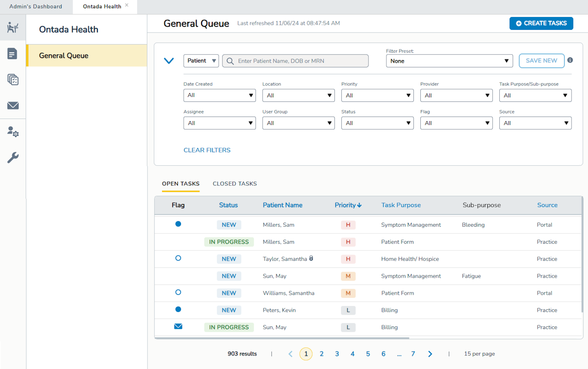Collapse the filters panel with chevron
The width and height of the screenshot is (588, 369).
[x=169, y=61]
